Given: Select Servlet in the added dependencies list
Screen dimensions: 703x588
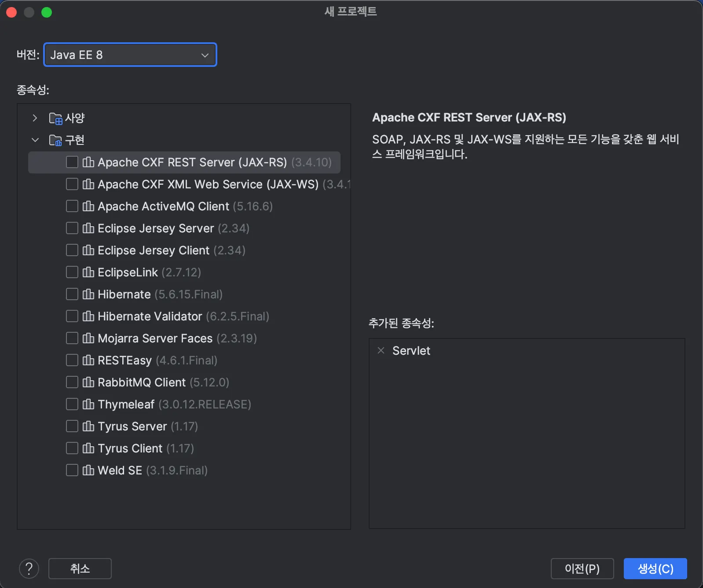Looking at the screenshot, I should pyautogui.click(x=411, y=351).
